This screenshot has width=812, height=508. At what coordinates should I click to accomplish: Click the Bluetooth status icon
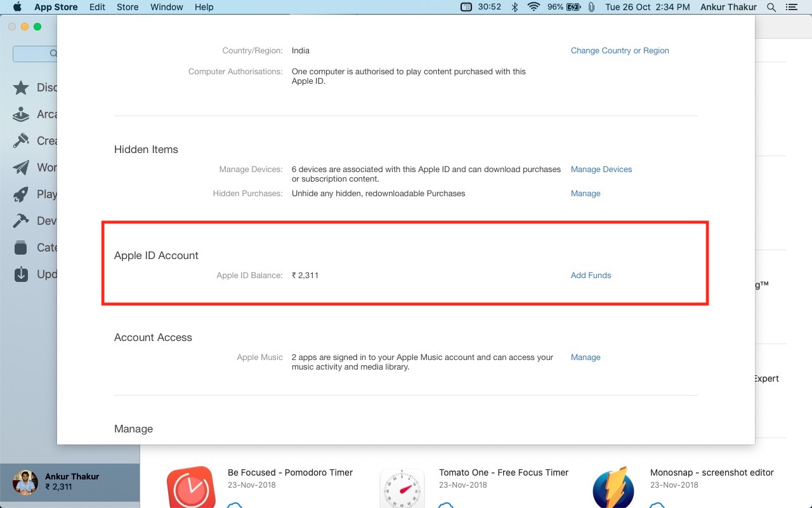point(515,7)
